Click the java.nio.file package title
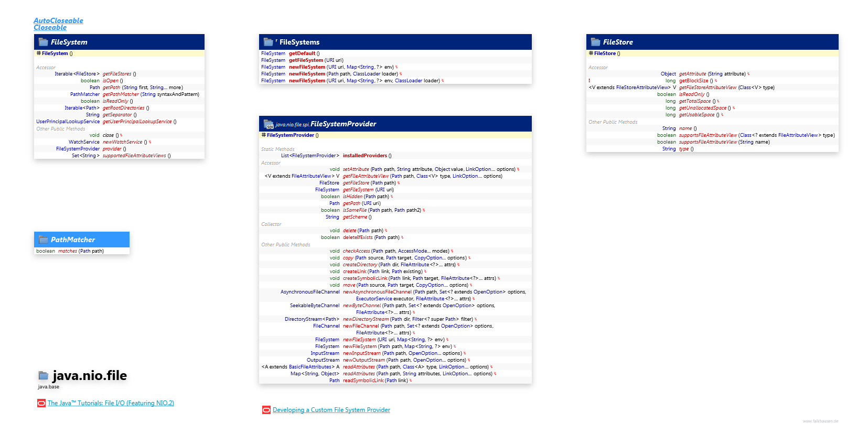The height and width of the screenshot is (445, 868). pos(90,375)
